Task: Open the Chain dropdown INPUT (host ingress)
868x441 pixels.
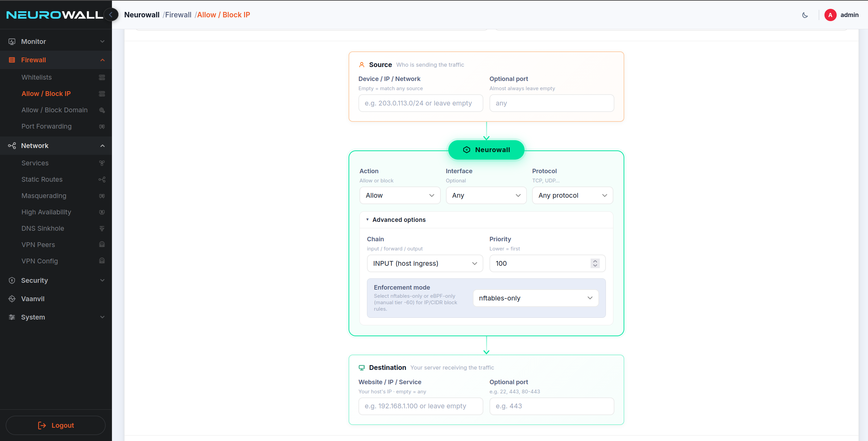Action: click(x=425, y=263)
